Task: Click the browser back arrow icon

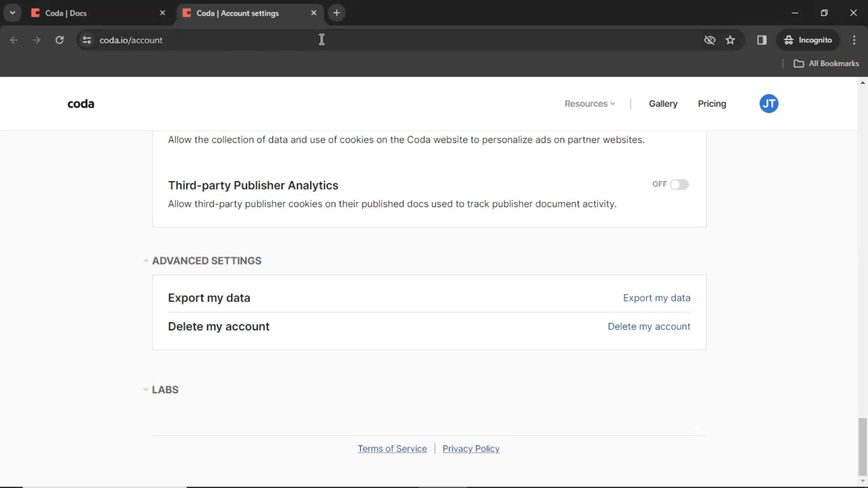Action: 13,40
